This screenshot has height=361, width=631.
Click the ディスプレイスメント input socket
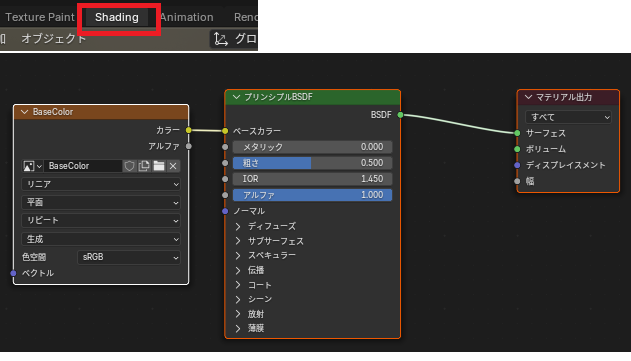pyautogui.click(x=518, y=165)
